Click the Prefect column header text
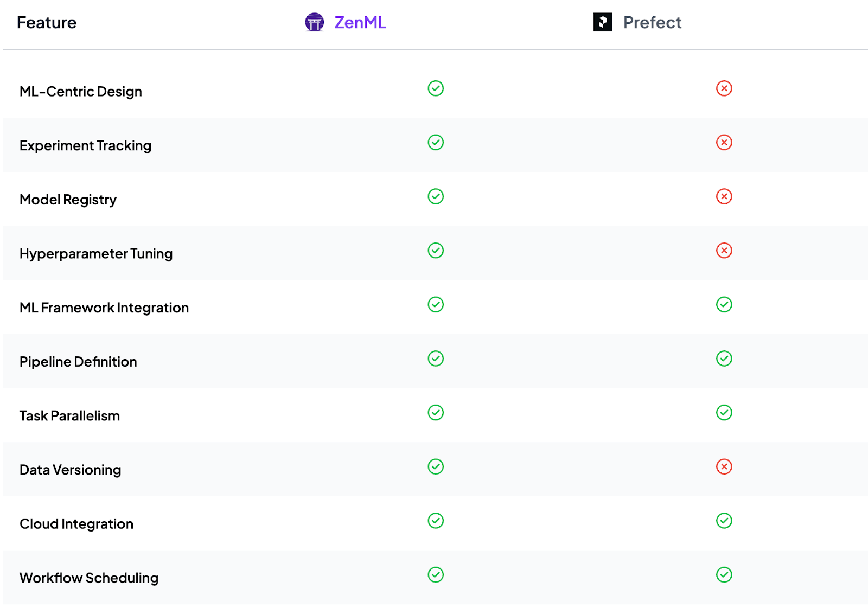This screenshot has height=608, width=868. click(x=652, y=23)
